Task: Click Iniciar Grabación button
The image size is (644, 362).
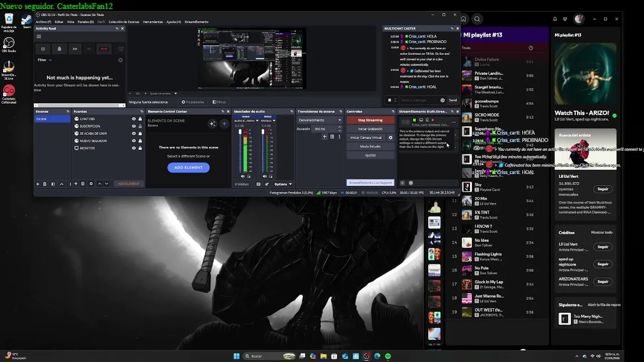Action: tap(370, 129)
